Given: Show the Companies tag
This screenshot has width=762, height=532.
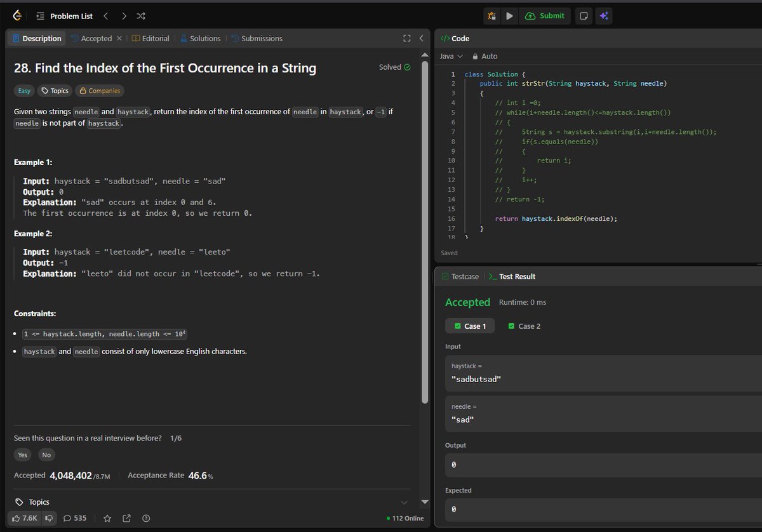Looking at the screenshot, I should click(99, 91).
